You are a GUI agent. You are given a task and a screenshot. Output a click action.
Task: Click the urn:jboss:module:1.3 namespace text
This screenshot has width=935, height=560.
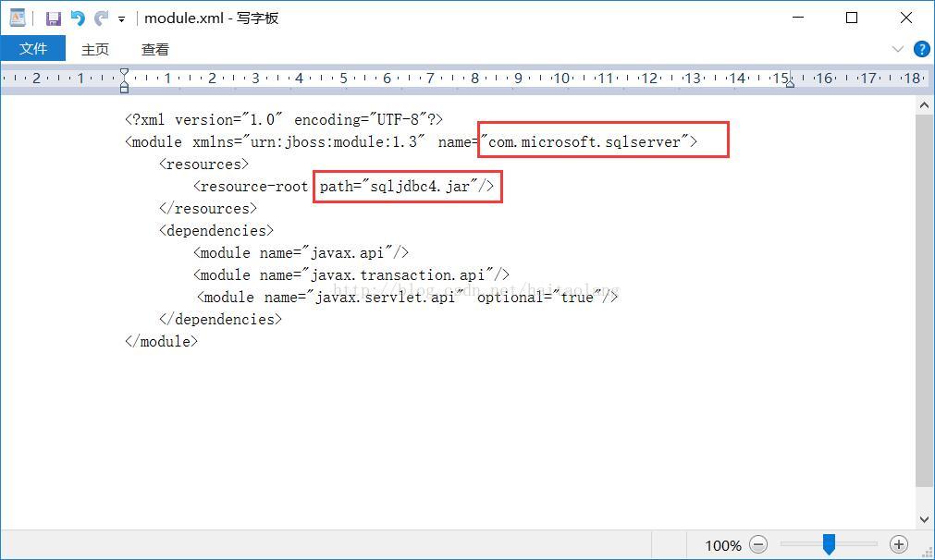pos(333,141)
